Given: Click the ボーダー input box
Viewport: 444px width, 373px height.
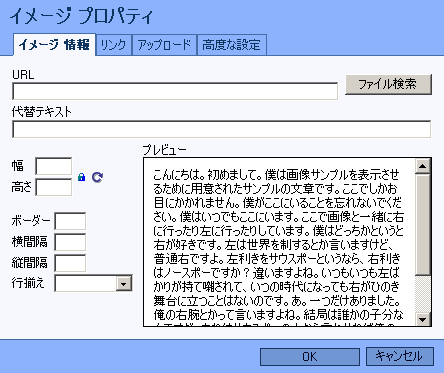Looking at the screenshot, I should pyautogui.click(x=70, y=221).
